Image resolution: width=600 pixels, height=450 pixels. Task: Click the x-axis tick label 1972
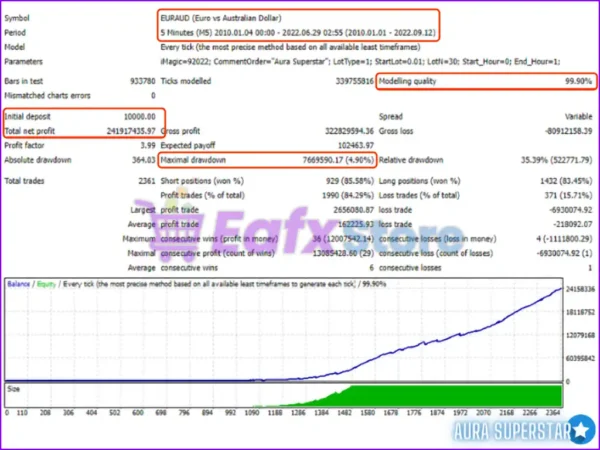point(460,413)
